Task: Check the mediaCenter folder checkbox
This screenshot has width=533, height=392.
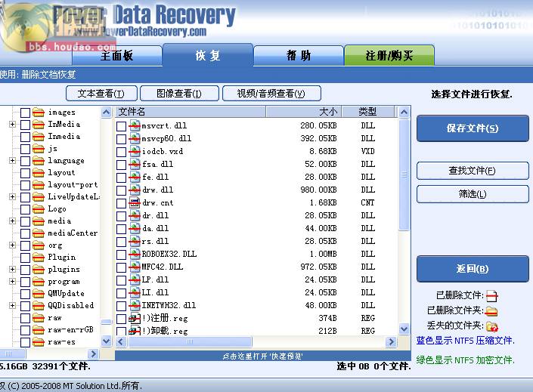Action: (25, 233)
